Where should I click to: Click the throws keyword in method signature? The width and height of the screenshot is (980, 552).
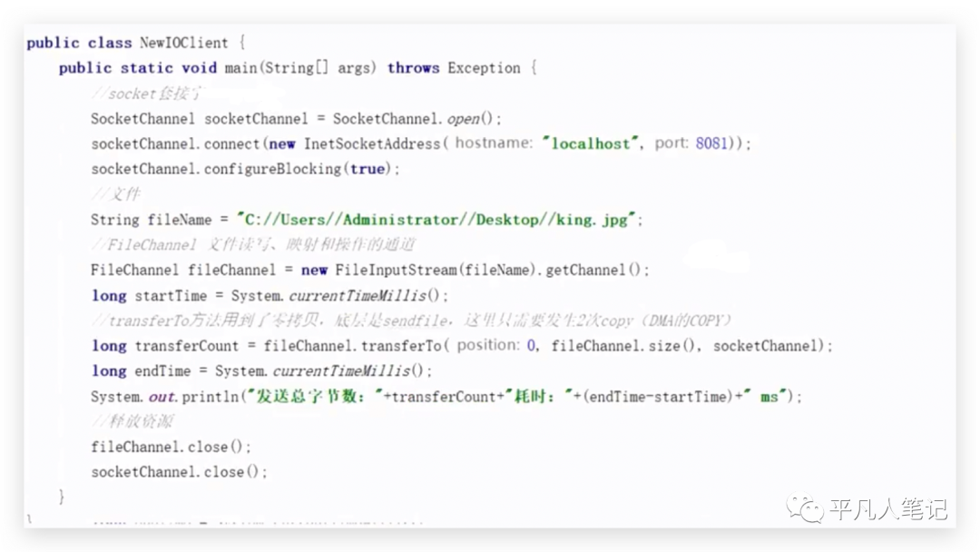413,68
